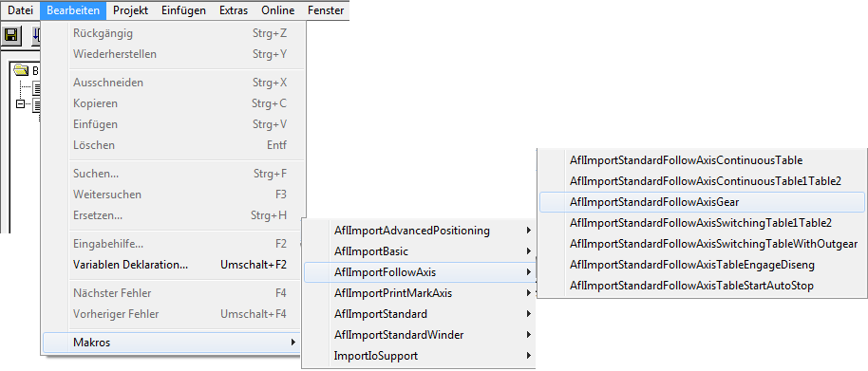This screenshot has height=371, width=868.
Task: Expand ImportIoSupport submenu
Action: pos(420,356)
